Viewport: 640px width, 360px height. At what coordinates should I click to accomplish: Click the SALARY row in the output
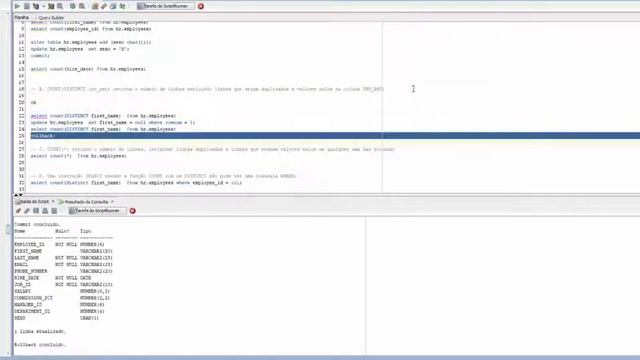(62, 291)
